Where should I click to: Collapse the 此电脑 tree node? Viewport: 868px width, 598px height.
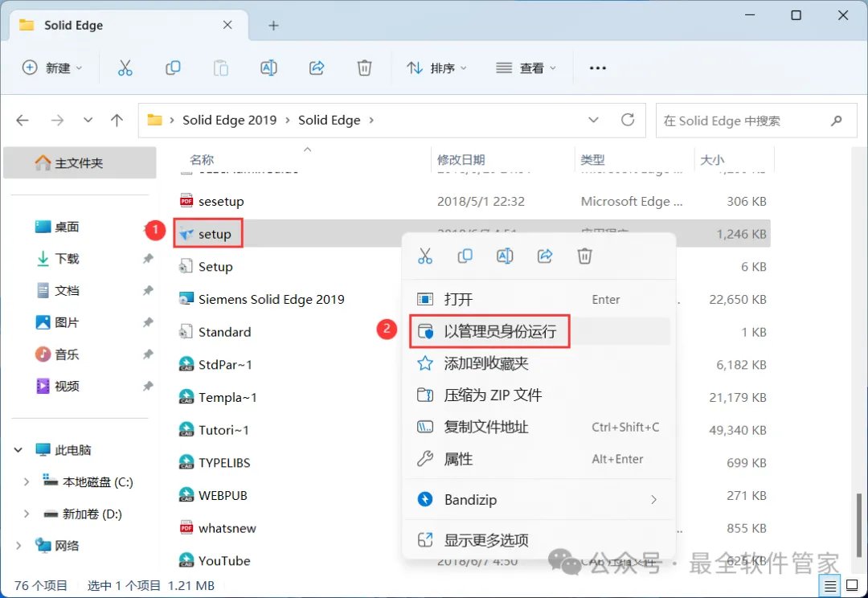[x=18, y=450]
